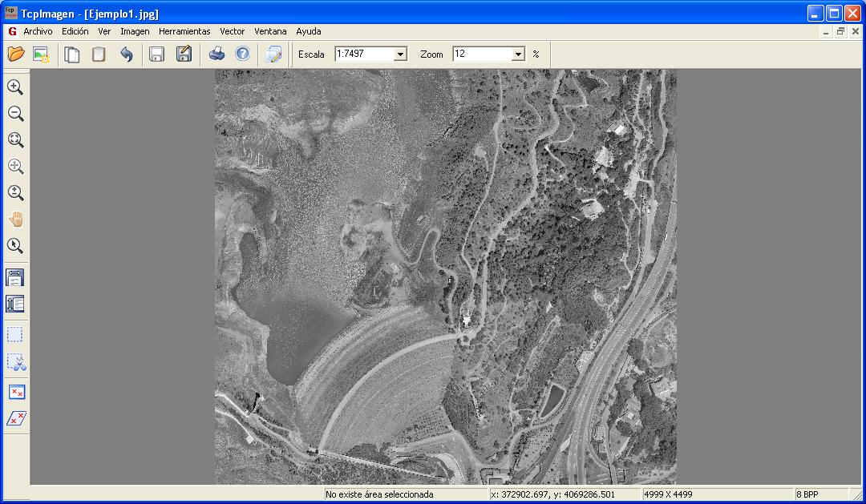
Task: Open the Archivo menu
Action: [38, 31]
